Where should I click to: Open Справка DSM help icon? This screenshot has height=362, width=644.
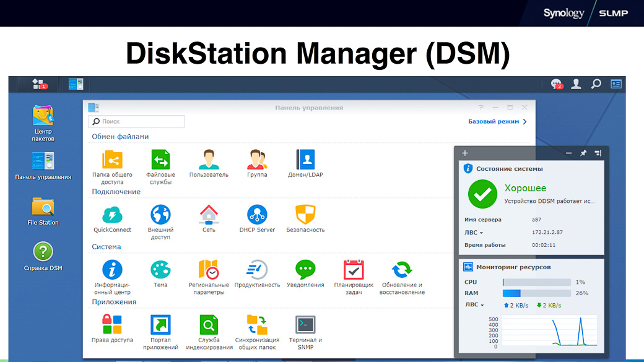(x=43, y=257)
